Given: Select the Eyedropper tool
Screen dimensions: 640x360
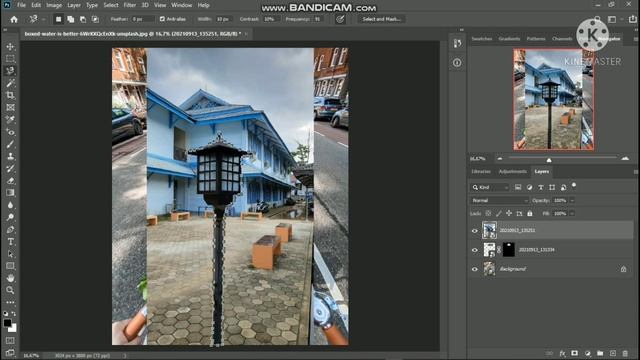Looking at the screenshot, I should (x=10, y=120).
